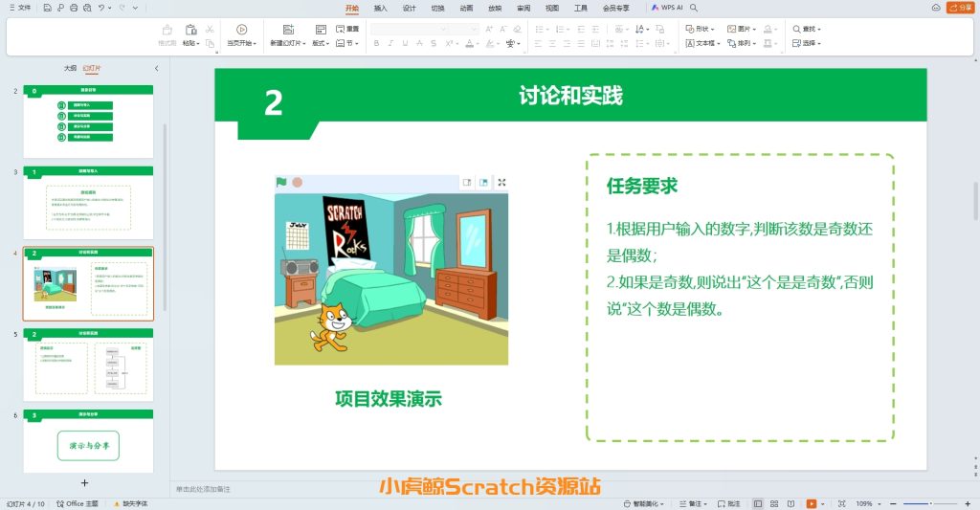Click the Save icon in quick access bar
Viewport: 980px width, 510px height.
(48, 8)
